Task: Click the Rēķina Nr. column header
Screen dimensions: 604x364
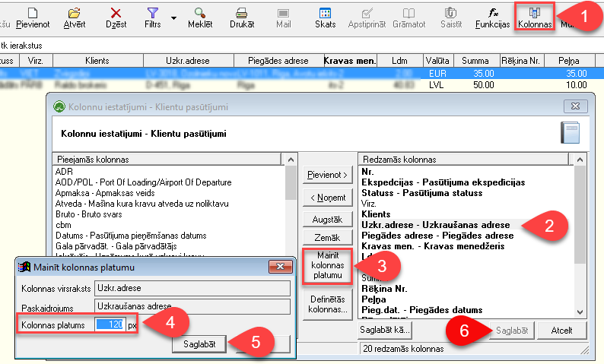Action: [x=520, y=61]
